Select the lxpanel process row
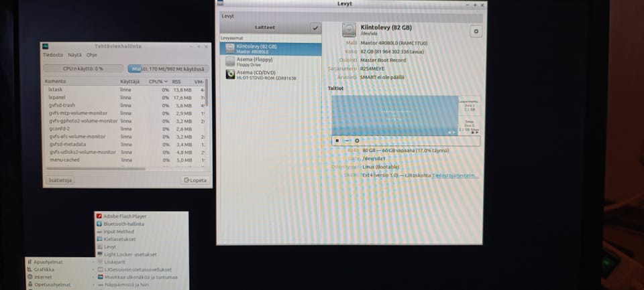Viewport: 644px width, 290px height. coord(124,98)
